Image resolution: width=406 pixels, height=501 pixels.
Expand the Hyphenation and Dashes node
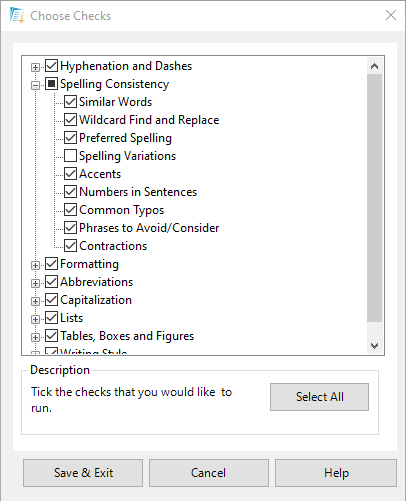(x=35, y=67)
